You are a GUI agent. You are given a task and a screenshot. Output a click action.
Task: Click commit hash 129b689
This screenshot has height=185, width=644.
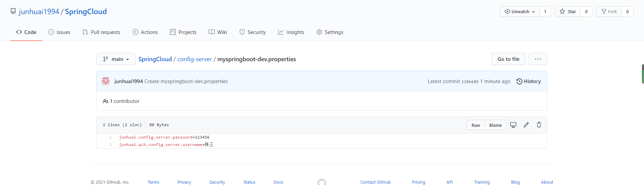coord(470,82)
